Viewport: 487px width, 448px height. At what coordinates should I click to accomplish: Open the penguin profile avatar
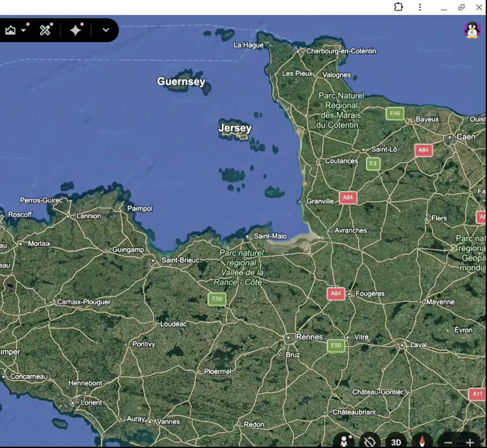point(472,30)
